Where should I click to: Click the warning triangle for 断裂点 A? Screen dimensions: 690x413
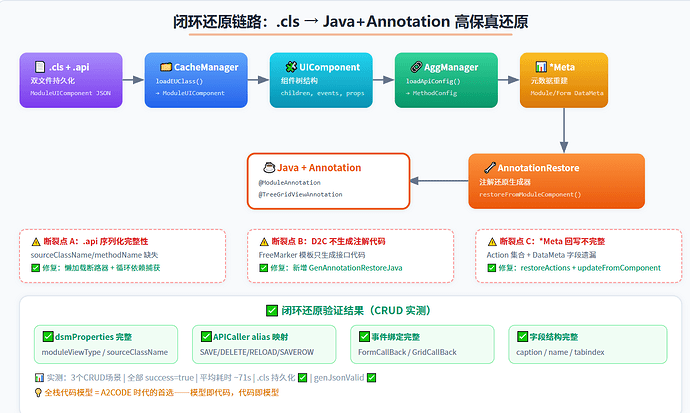pos(36,241)
